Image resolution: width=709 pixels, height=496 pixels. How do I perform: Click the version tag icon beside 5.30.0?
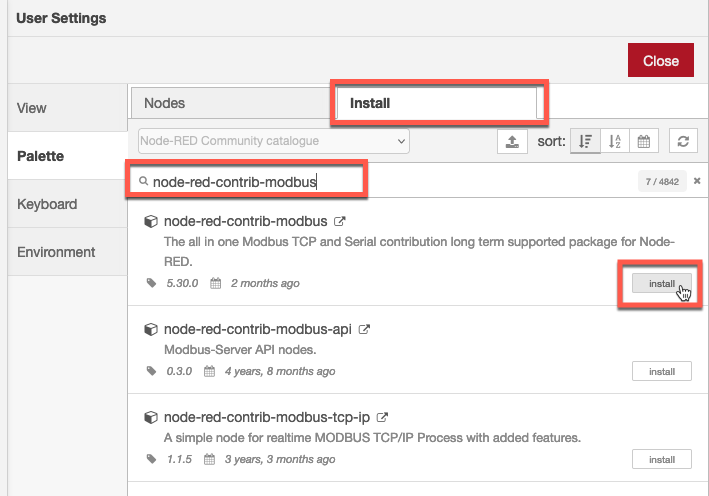[151, 283]
